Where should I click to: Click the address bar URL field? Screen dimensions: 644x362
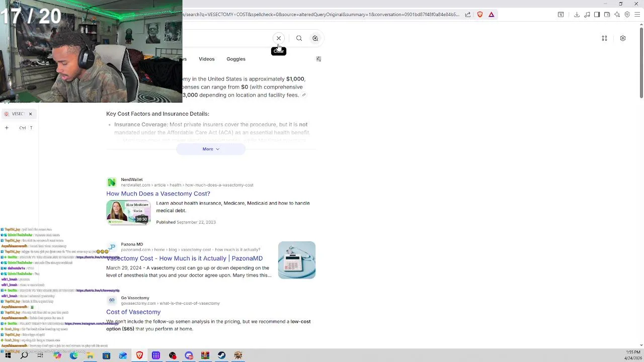pyautogui.click(x=322, y=15)
